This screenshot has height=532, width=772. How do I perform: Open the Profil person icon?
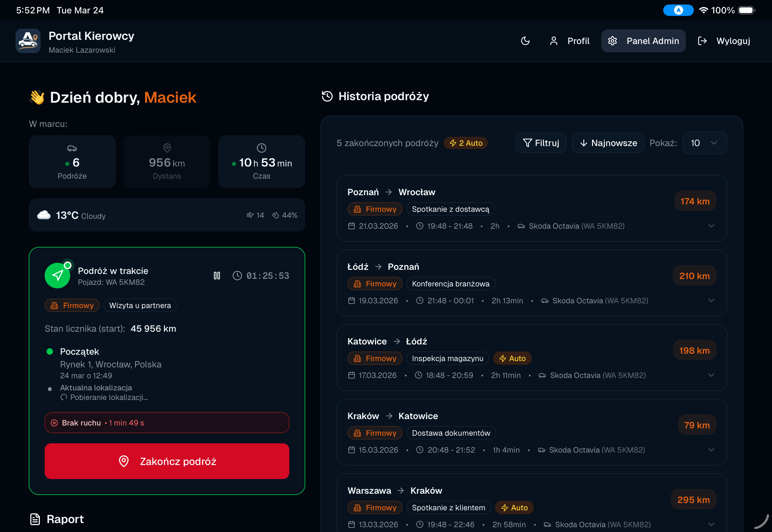554,41
